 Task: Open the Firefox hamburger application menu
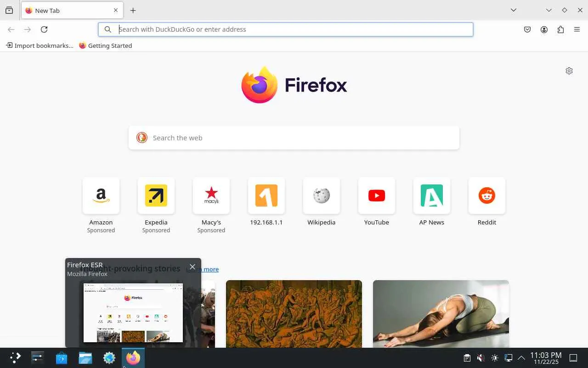click(x=577, y=29)
